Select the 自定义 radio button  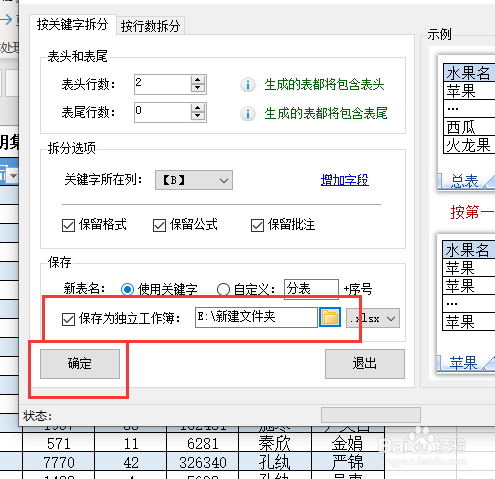click(x=223, y=289)
